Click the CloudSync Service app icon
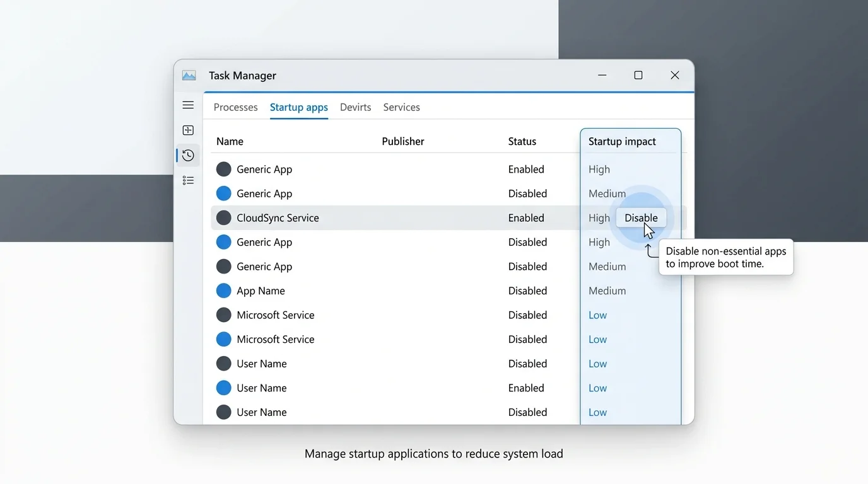The height and width of the screenshot is (484, 868). click(223, 218)
